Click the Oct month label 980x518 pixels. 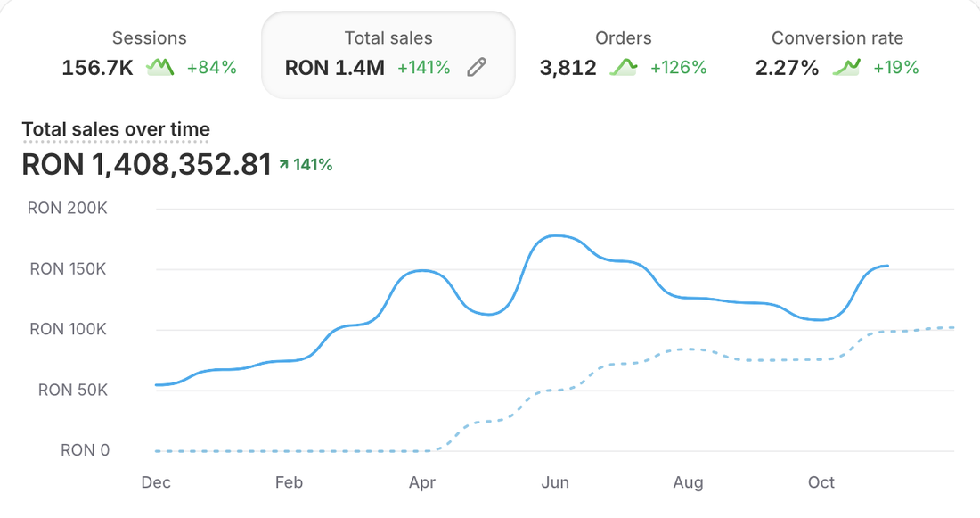pyautogui.click(x=821, y=482)
